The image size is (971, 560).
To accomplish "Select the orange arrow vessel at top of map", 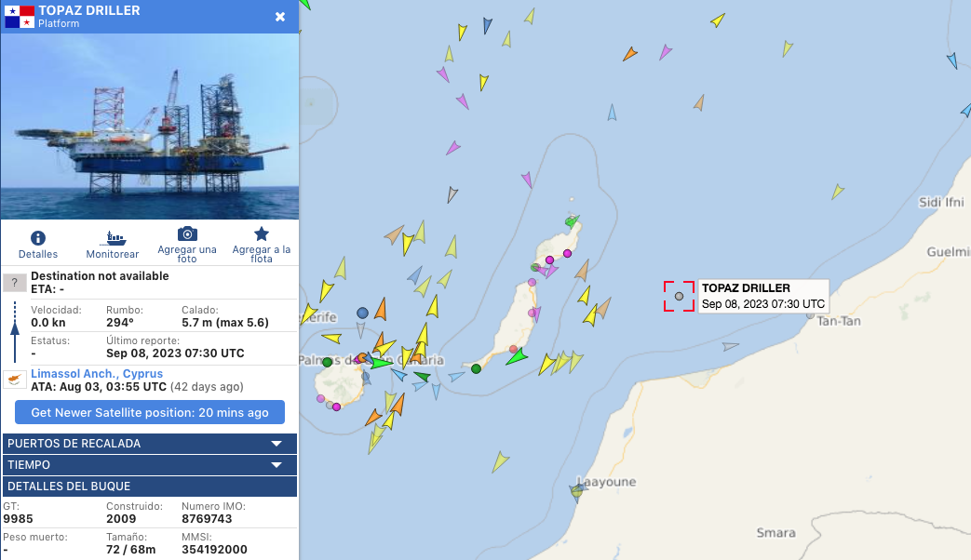I will pos(629,54).
